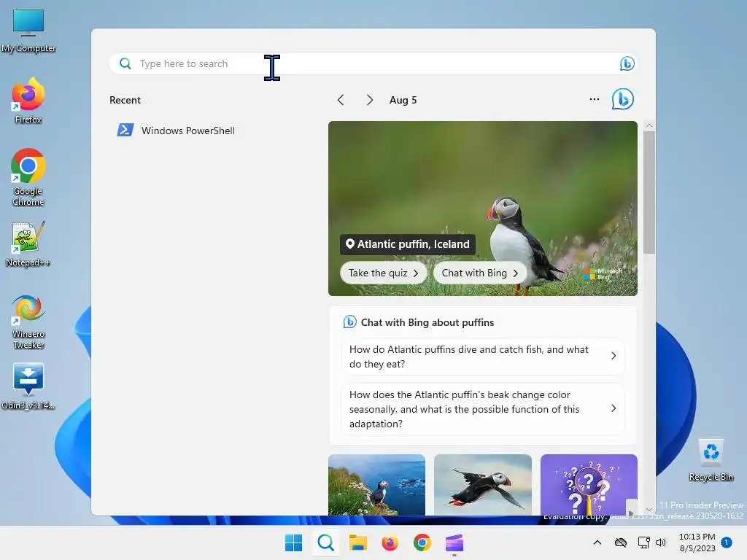This screenshot has width=747, height=560.
Task: Open the puffins dive and catch fish question
Action: (483, 357)
